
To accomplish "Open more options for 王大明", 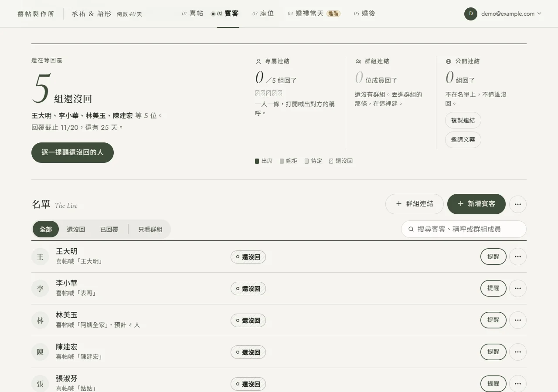I will 518,257.
